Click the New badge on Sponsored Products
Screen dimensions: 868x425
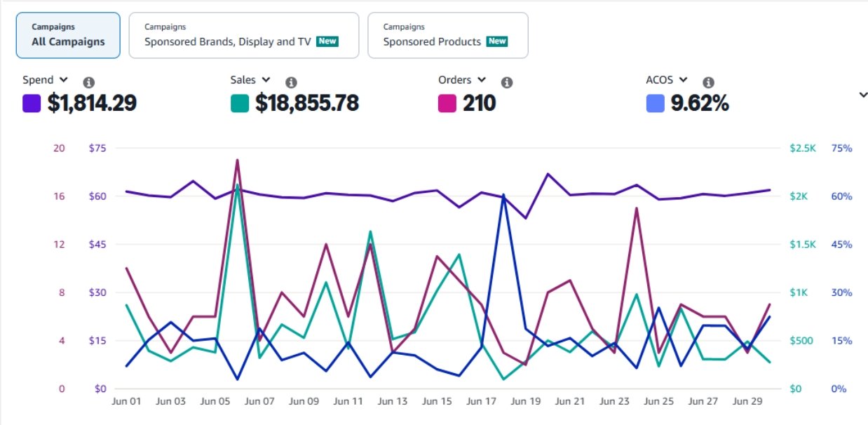pyautogui.click(x=497, y=41)
